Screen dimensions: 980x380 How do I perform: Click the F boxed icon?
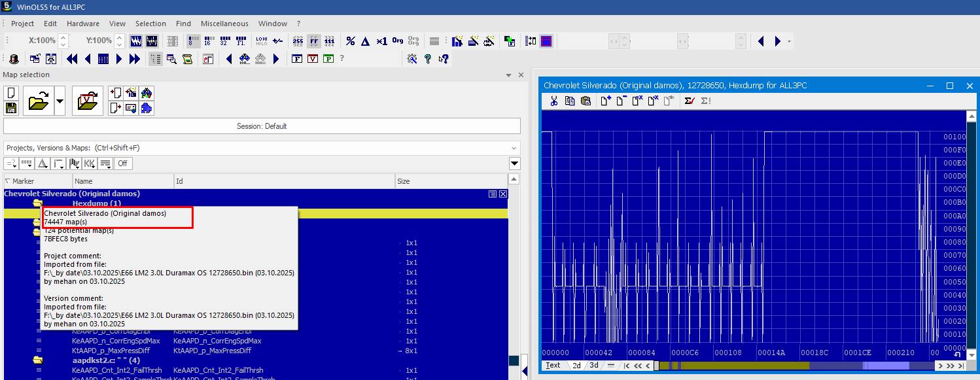(x=297, y=59)
